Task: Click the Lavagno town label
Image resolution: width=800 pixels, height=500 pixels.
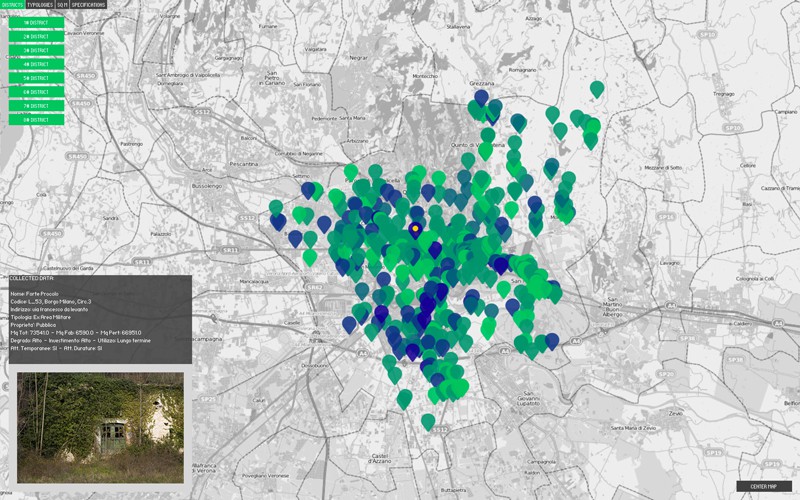Action: click(x=669, y=263)
